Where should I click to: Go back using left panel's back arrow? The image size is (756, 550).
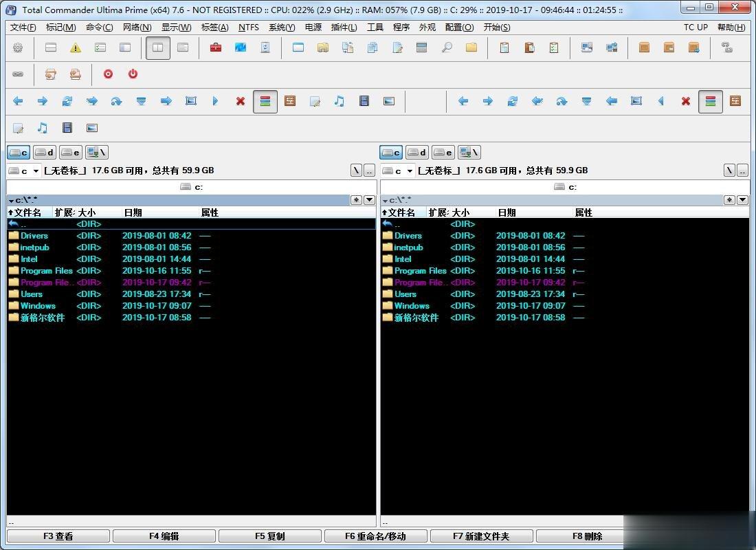(18, 101)
